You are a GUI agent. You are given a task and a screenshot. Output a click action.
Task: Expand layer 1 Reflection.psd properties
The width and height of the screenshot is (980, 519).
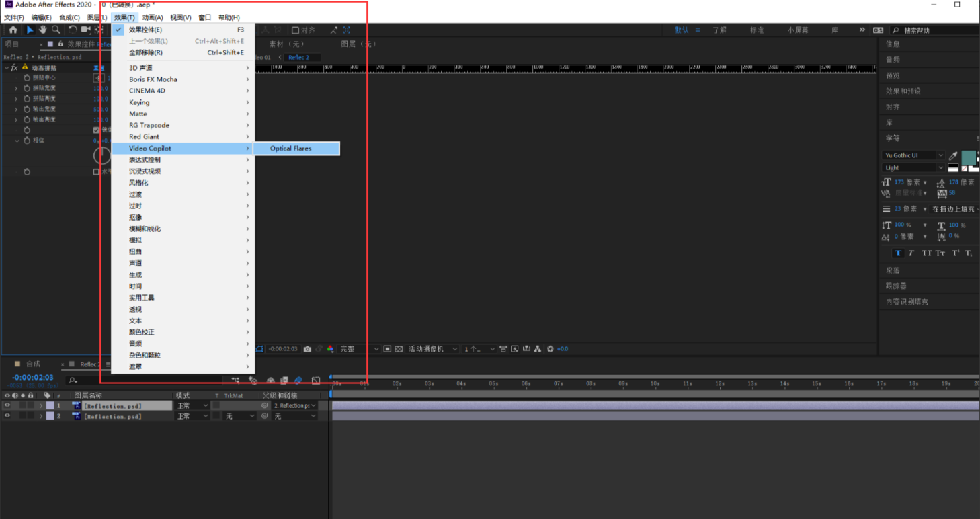[x=41, y=406]
